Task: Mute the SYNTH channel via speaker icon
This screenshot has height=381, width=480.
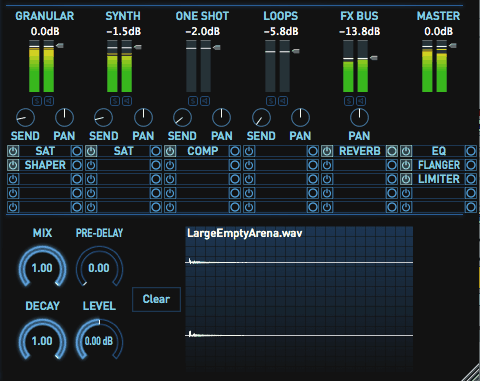Action: click(x=127, y=101)
